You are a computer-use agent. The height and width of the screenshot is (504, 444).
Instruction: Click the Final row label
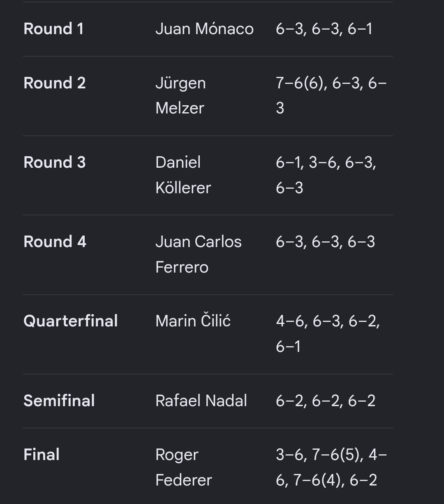pos(42,455)
